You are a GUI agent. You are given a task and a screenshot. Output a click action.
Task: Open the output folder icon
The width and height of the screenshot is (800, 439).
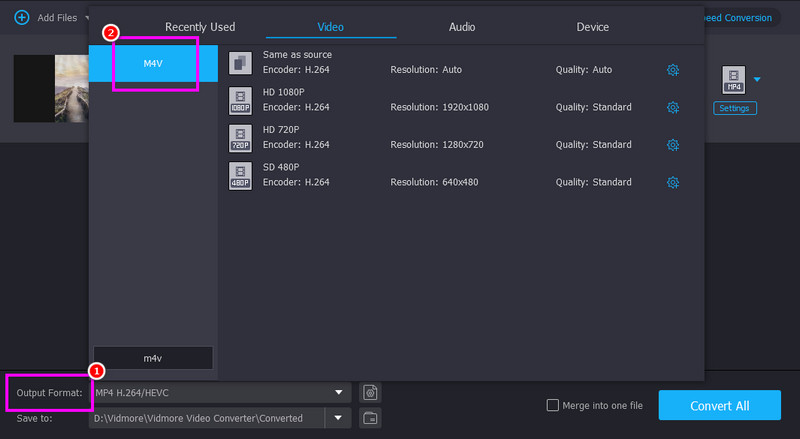click(370, 418)
